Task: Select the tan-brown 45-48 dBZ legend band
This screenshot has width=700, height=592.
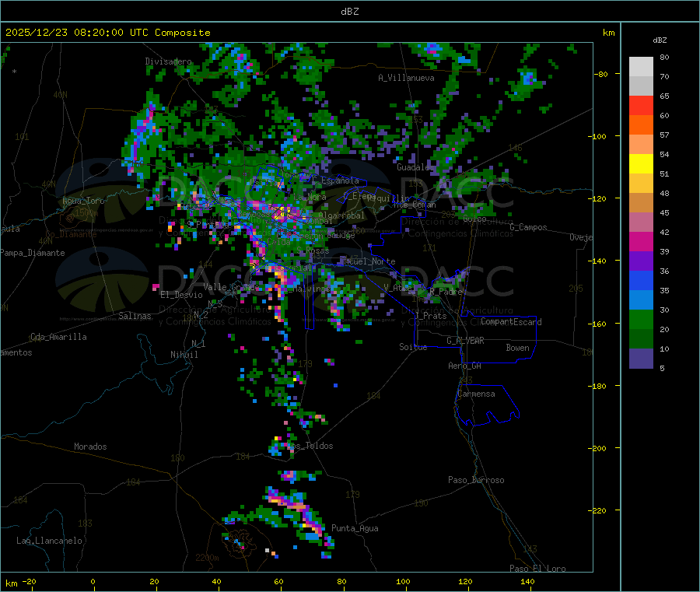Action: point(641,203)
